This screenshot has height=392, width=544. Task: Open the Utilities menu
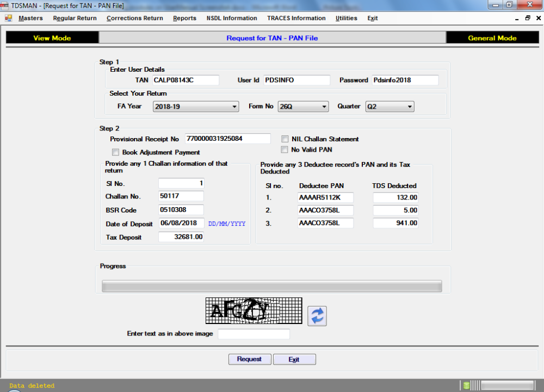point(347,18)
